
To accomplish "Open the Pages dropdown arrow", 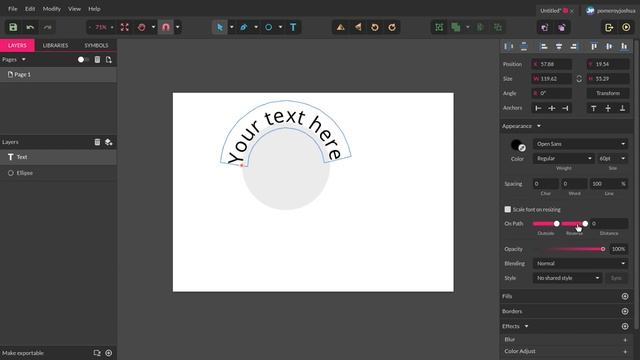I will [x=24, y=60].
